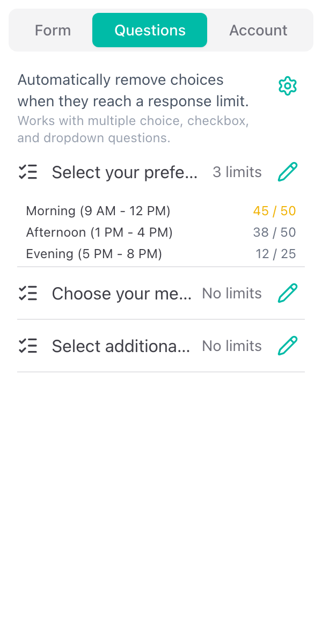Select the Questions tab
This screenshot has height=644, width=322.
click(150, 30)
